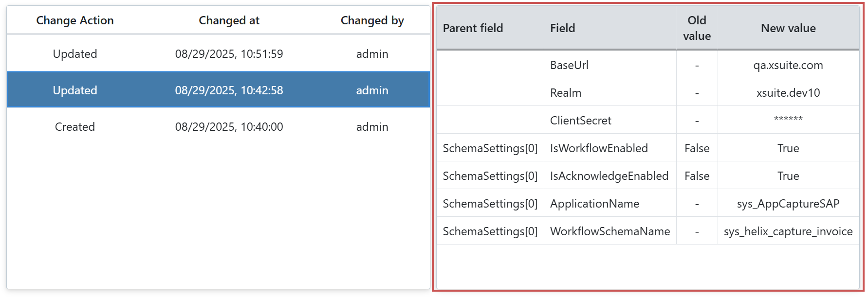Click the "Old value" column header
868x297 pixels.
[x=697, y=28]
